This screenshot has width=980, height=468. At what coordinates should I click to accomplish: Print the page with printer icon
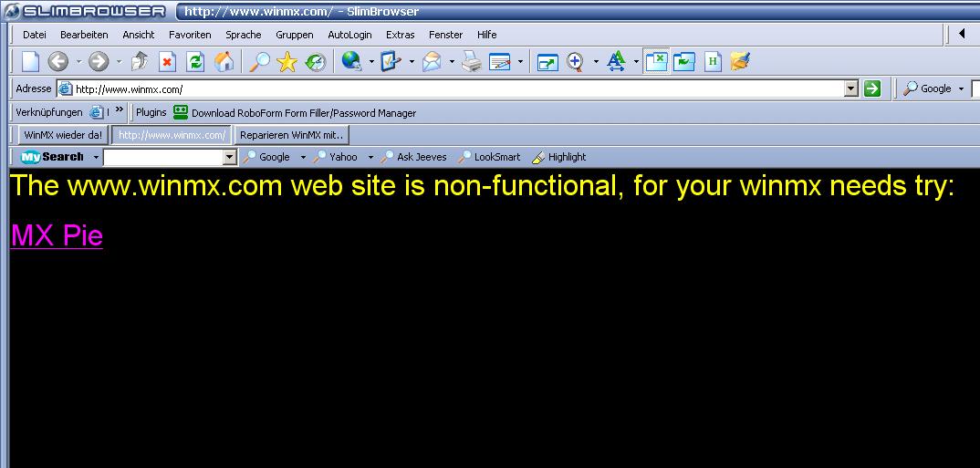pos(472,61)
